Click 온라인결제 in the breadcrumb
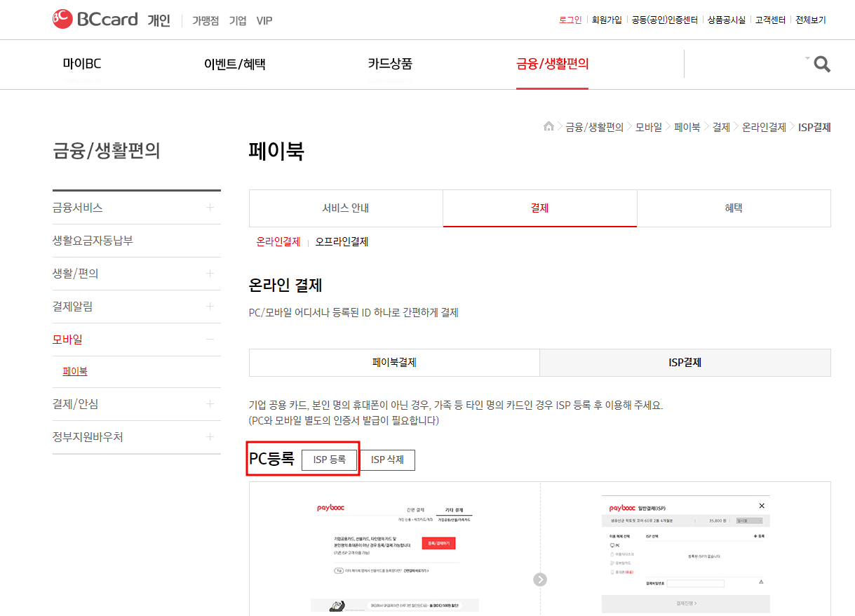 click(765, 127)
